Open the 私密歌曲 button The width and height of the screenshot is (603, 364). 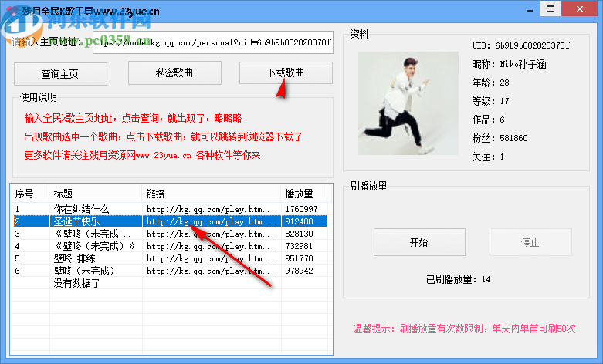(x=174, y=73)
